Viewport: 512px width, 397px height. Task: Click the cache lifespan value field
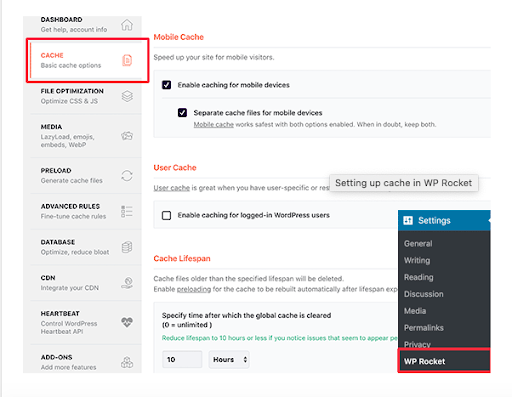[x=182, y=359]
